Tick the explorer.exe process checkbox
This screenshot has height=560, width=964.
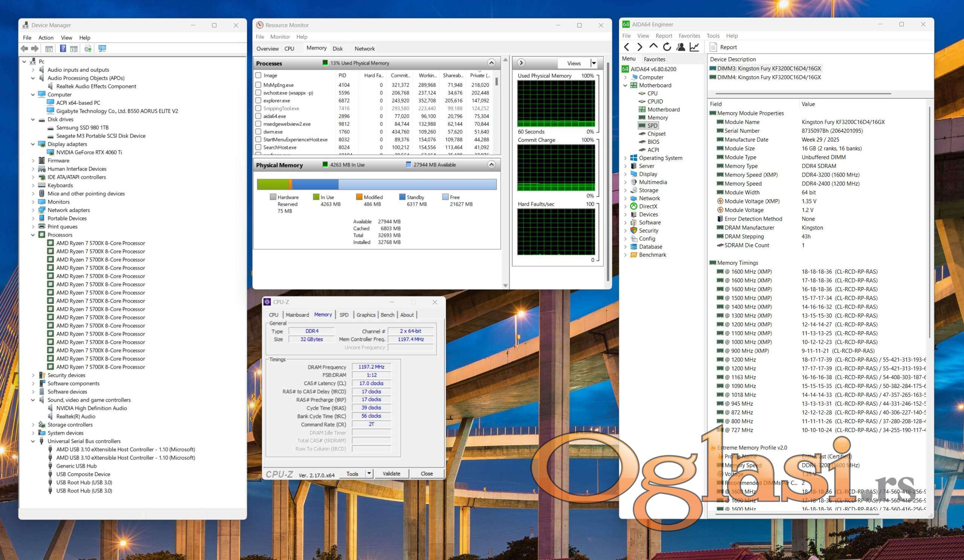tap(258, 100)
